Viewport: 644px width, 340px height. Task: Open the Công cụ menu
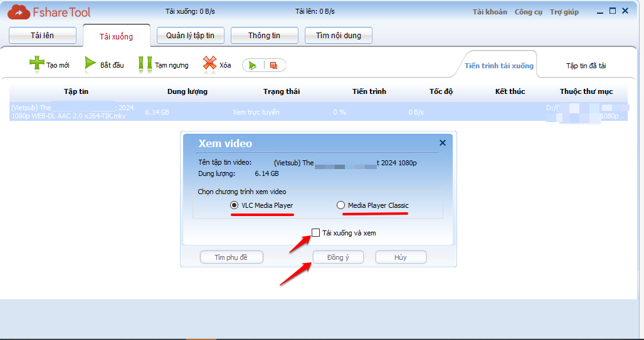[528, 12]
